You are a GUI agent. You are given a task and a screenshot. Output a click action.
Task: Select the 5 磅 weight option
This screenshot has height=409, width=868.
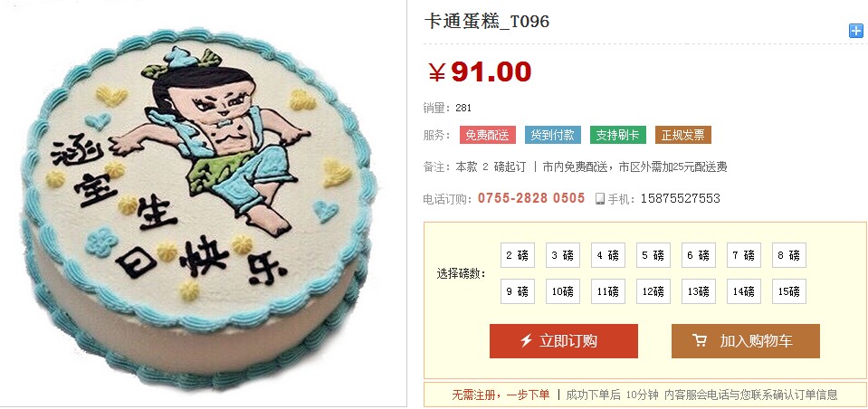[x=653, y=255]
